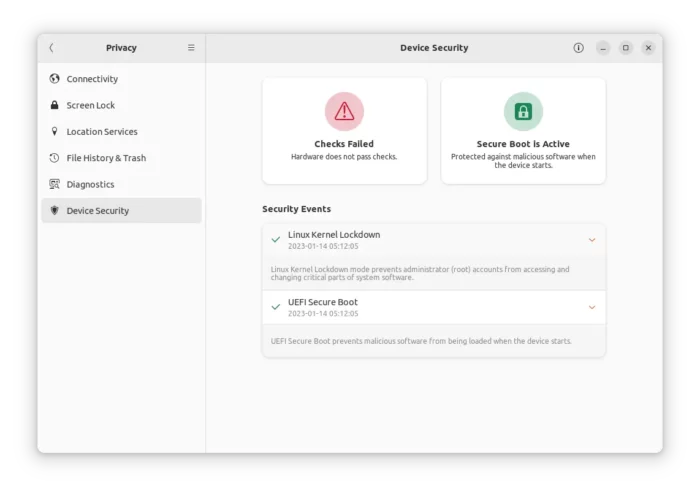Click 'Protected against malicious software' text

523,161
